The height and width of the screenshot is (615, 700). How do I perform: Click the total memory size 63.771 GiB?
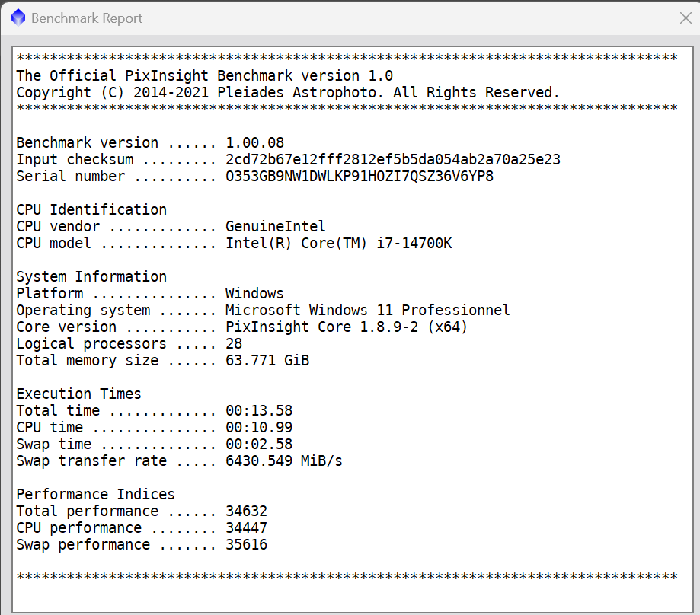pyautogui.click(x=267, y=360)
